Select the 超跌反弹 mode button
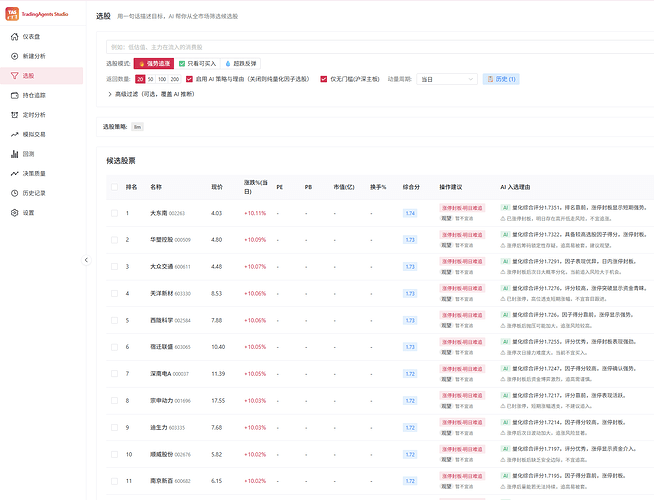The width and height of the screenshot is (654, 500). [x=241, y=63]
